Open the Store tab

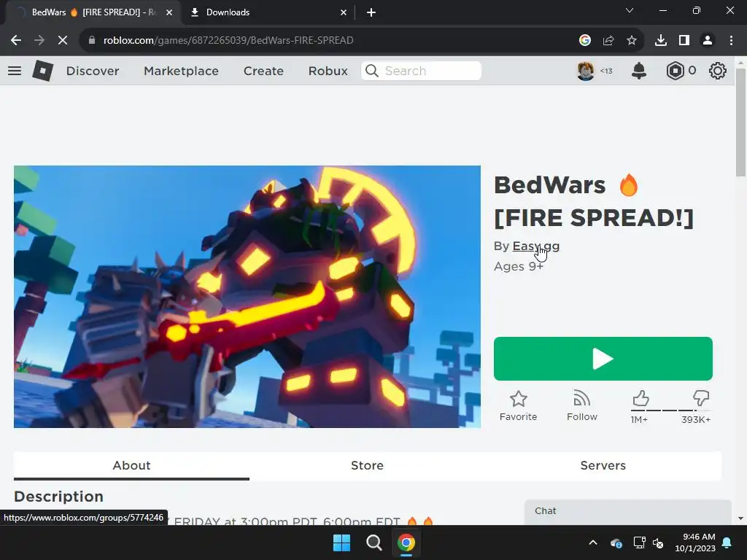pyautogui.click(x=368, y=465)
